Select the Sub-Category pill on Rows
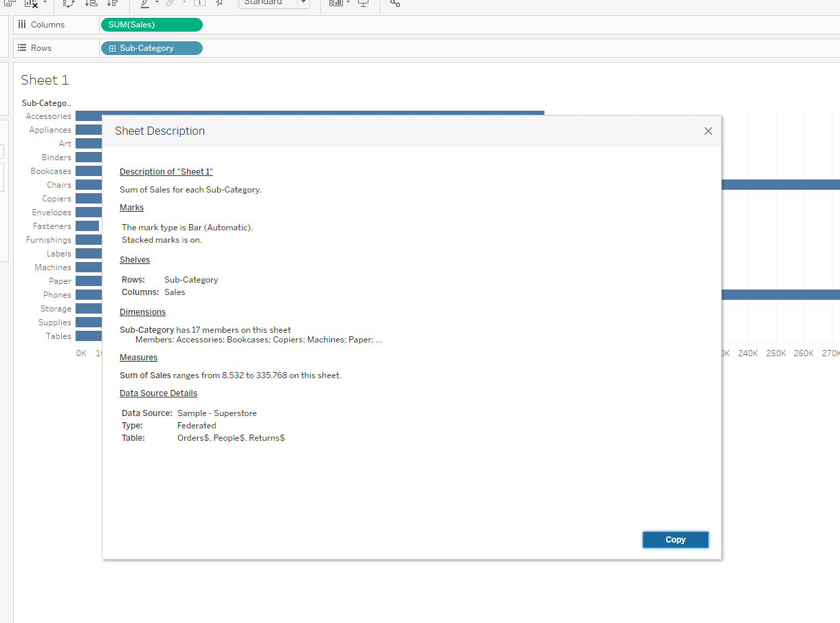The height and width of the screenshot is (623, 840). click(x=152, y=48)
